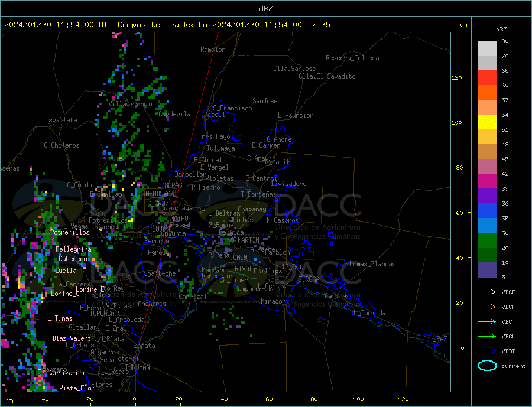Click the Clla.SanJose place label
This screenshot has height=407, width=532.
coord(294,69)
